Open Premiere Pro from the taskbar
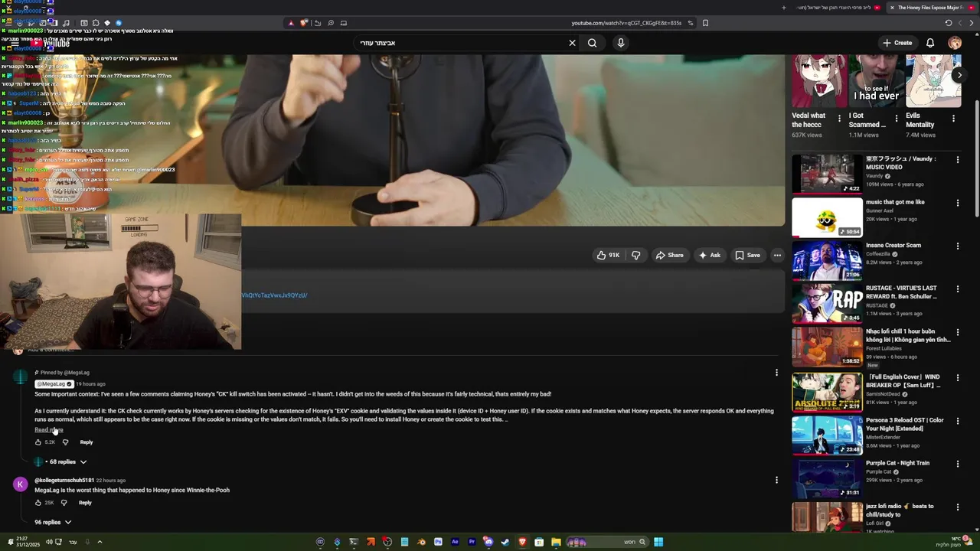Screen dimensions: 980x551 coord(472,542)
